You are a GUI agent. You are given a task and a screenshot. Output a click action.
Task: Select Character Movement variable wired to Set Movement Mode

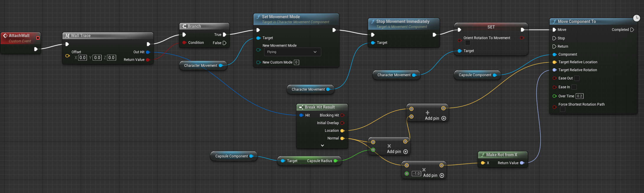click(x=203, y=66)
